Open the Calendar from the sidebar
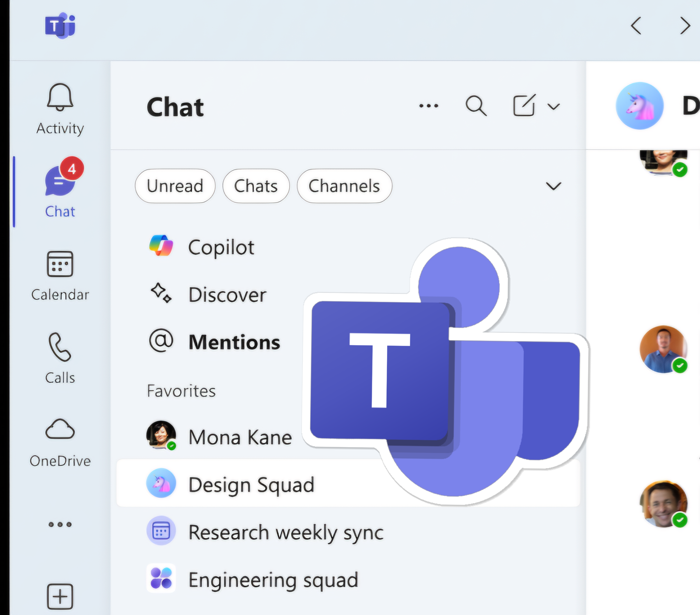700x615 pixels. pyautogui.click(x=60, y=274)
